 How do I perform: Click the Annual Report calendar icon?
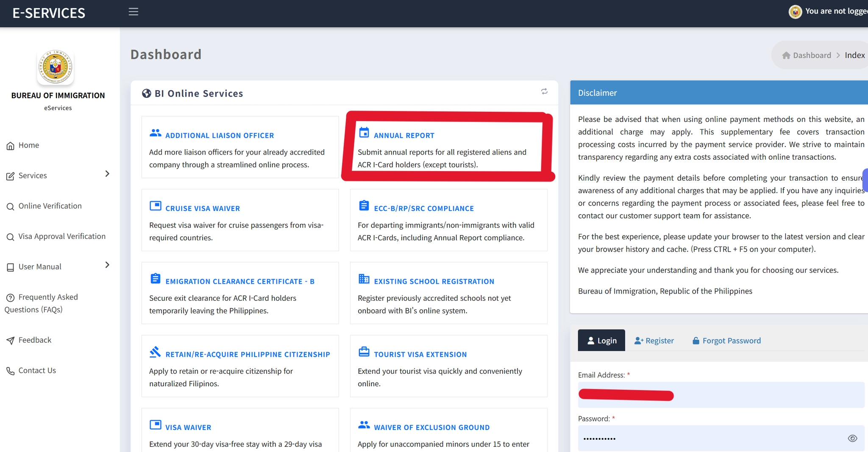tap(364, 133)
